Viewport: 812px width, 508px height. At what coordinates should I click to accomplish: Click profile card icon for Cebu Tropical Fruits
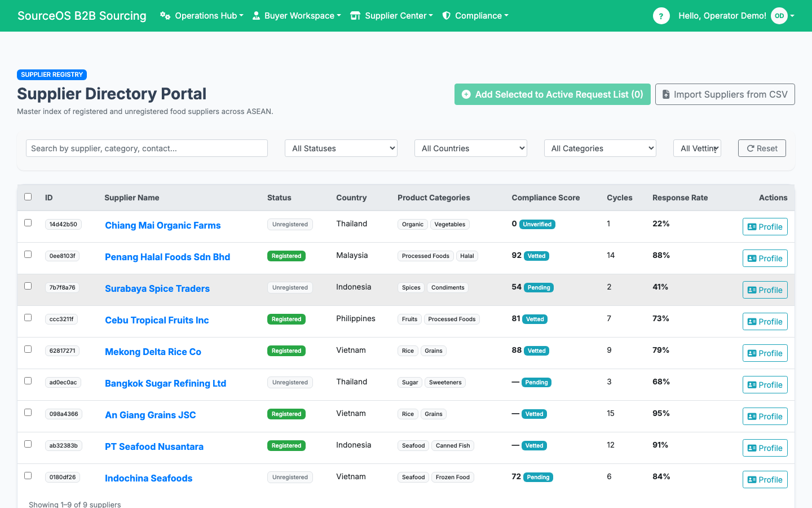click(x=752, y=322)
